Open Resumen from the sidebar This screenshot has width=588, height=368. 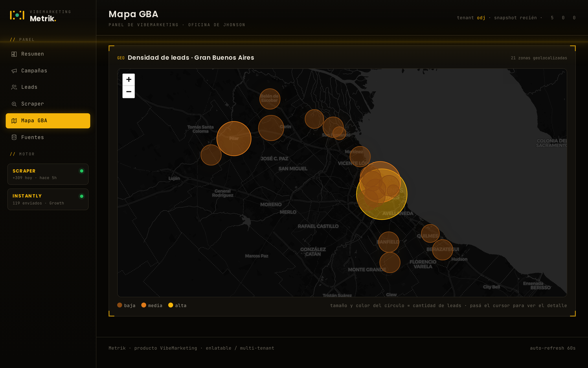pyautogui.click(x=48, y=54)
